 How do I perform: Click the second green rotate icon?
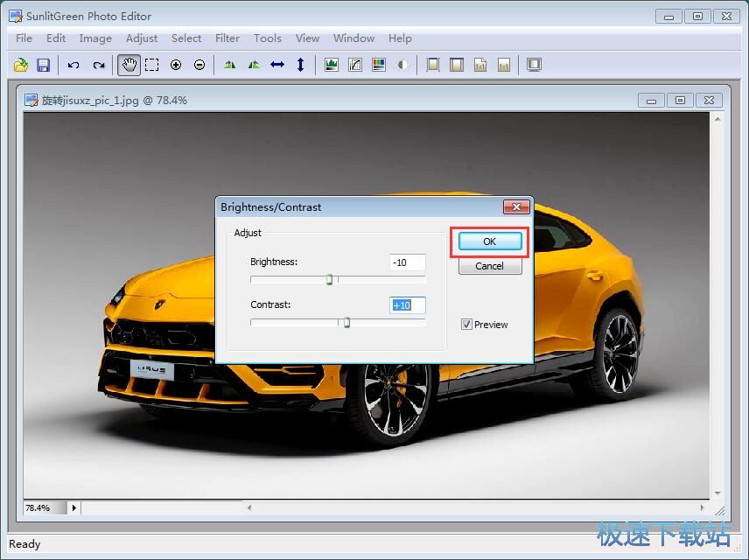(x=254, y=65)
